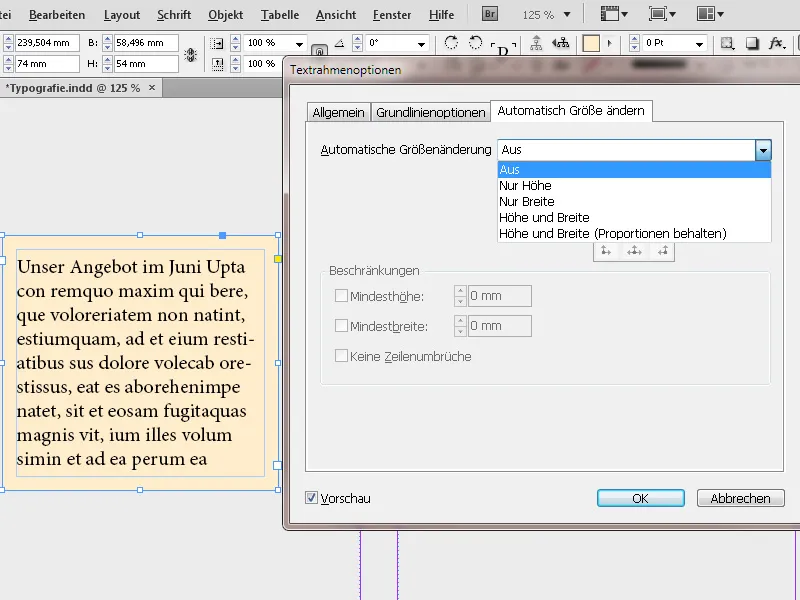Image resolution: width=800 pixels, height=600 pixels.
Task: Close the Typografie.indd document tab
Action: [x=152, y=88]
